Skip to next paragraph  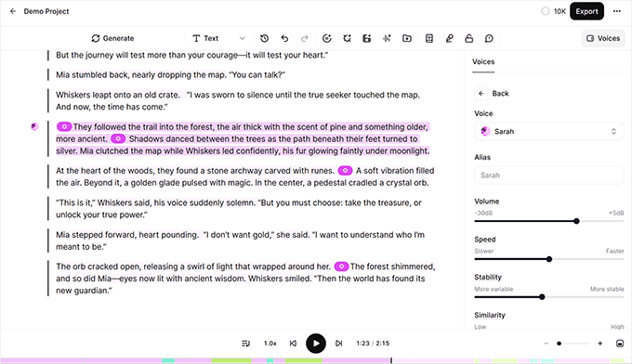[x=339, y=344]
